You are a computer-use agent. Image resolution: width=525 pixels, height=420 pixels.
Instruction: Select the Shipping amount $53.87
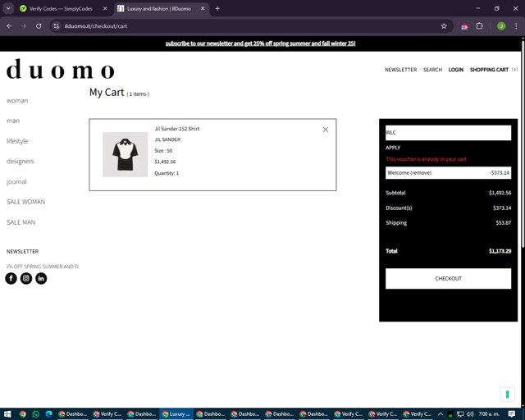(x=504, y=223)
